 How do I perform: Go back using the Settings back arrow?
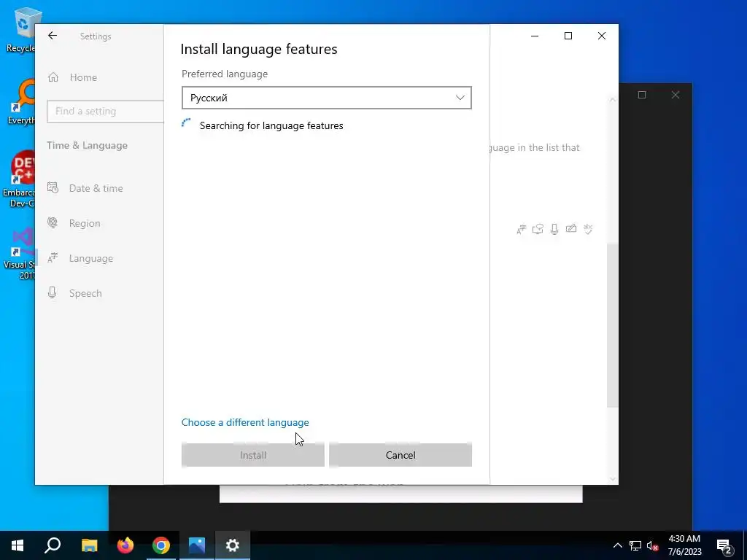pos(53,36)
